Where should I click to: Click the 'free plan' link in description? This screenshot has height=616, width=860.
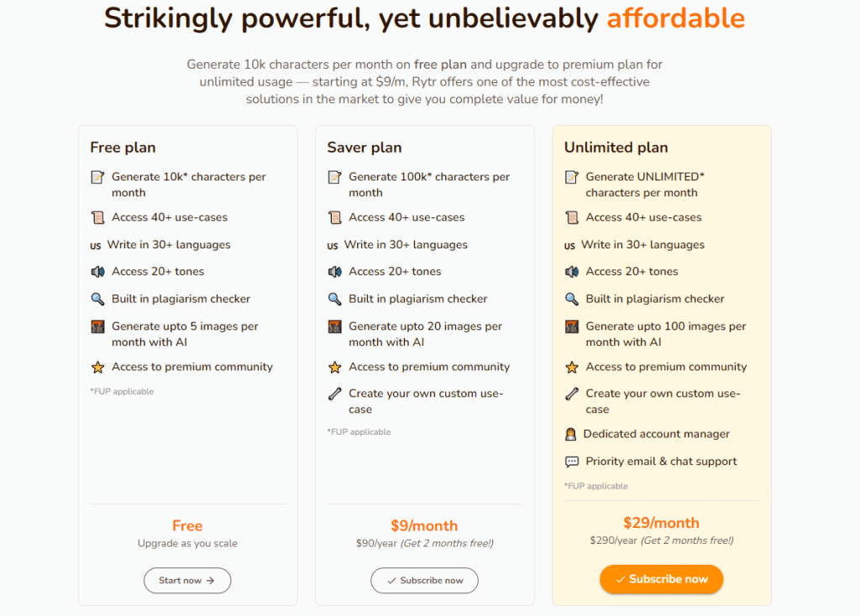point(440,65)
